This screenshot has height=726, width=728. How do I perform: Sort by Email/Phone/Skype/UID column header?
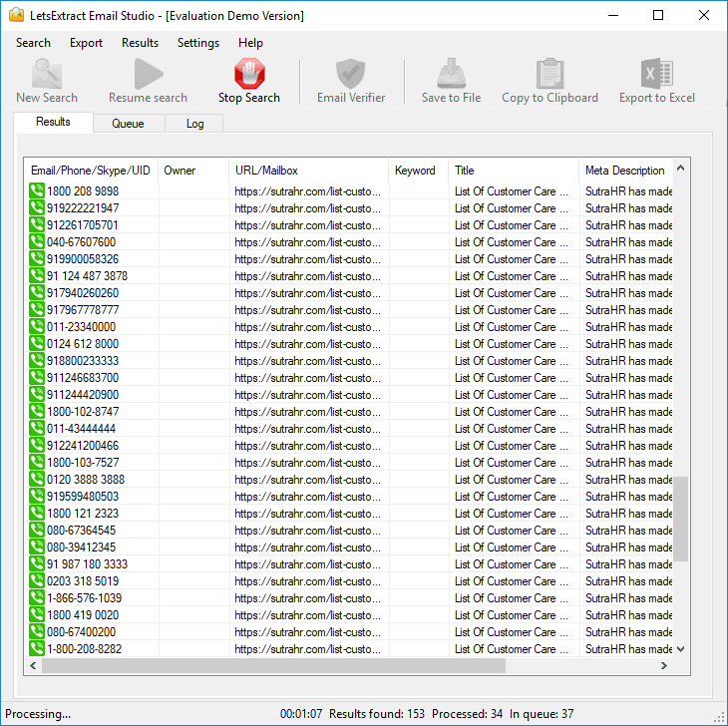91,171
